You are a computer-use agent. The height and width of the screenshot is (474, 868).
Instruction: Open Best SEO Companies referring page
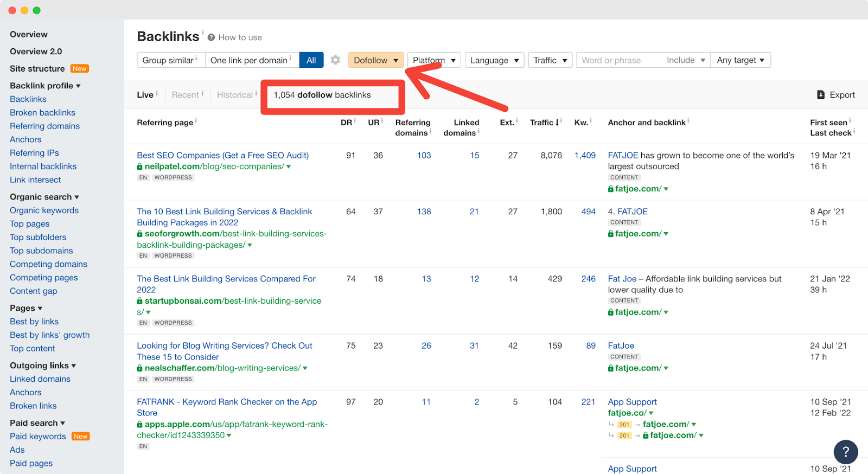(223, 156)
